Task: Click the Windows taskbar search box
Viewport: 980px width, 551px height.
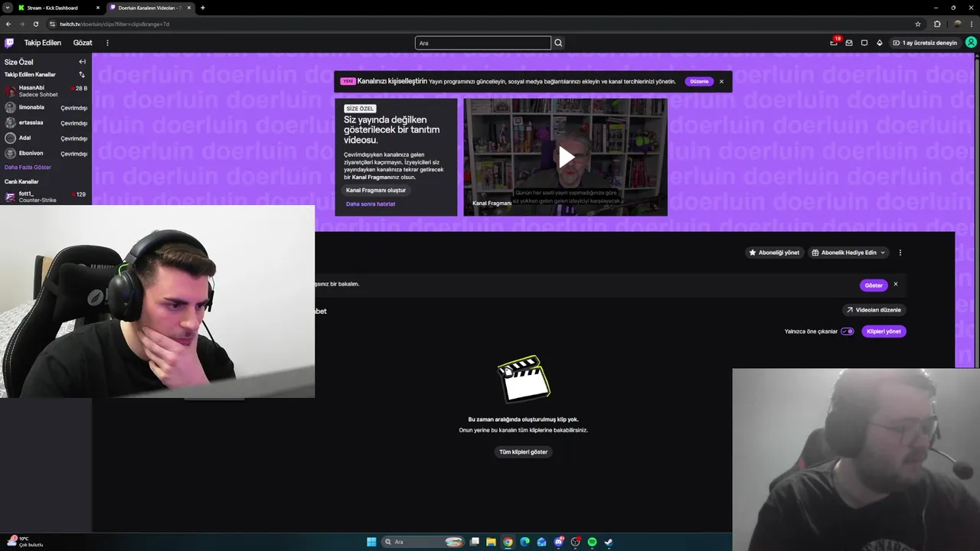Action: (x=423, y=542)
